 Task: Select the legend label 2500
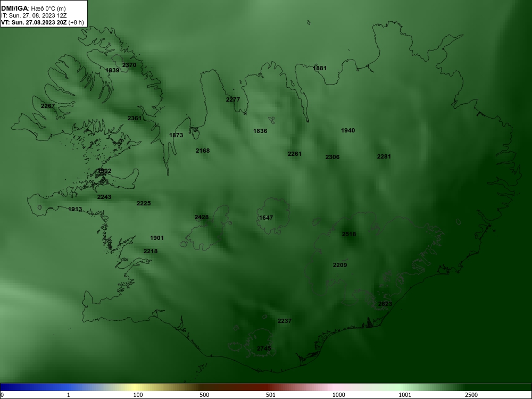(471, 395)
